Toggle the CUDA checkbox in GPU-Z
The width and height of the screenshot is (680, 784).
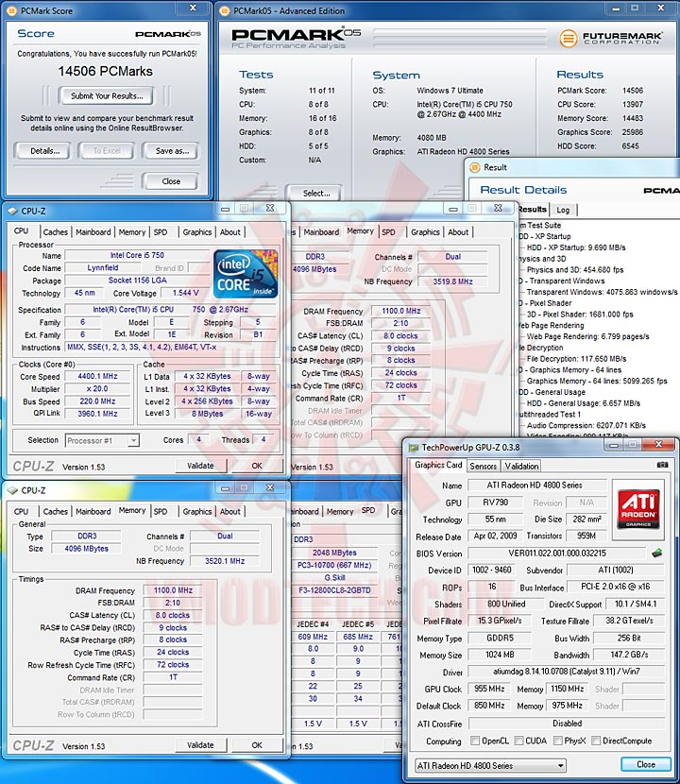coord(519,741)
